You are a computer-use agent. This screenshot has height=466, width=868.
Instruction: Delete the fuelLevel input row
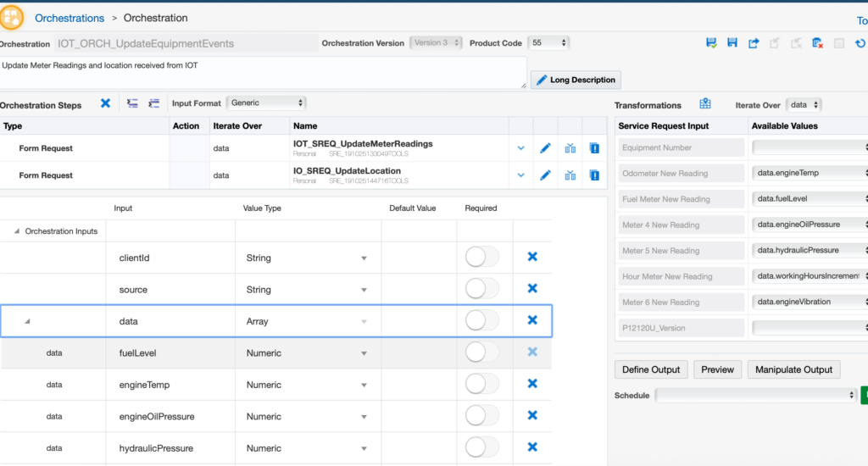click(532, 352)
